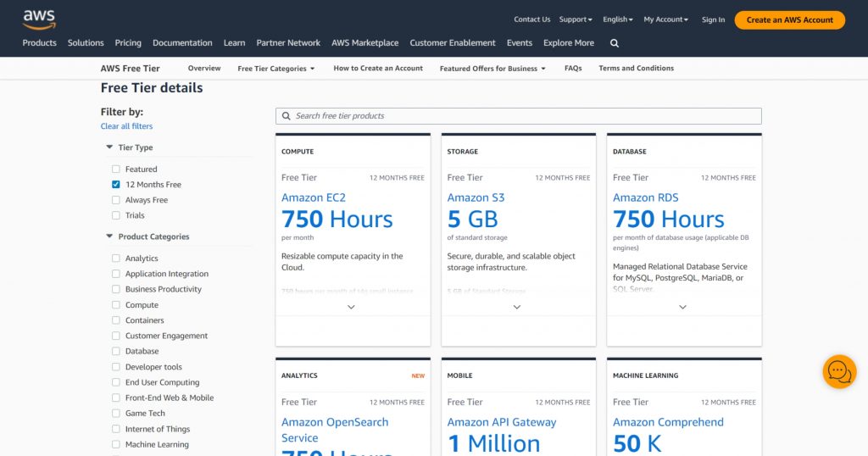Check the Application Integration checkbox

pyautogui.click(x=115, y=274)
